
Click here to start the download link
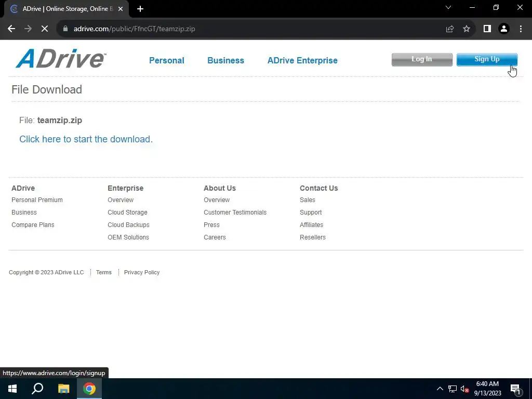click(x=86, y=139)
